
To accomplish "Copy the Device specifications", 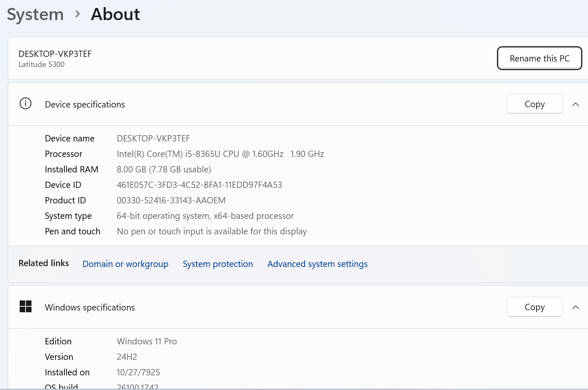I will click(534, 104).
